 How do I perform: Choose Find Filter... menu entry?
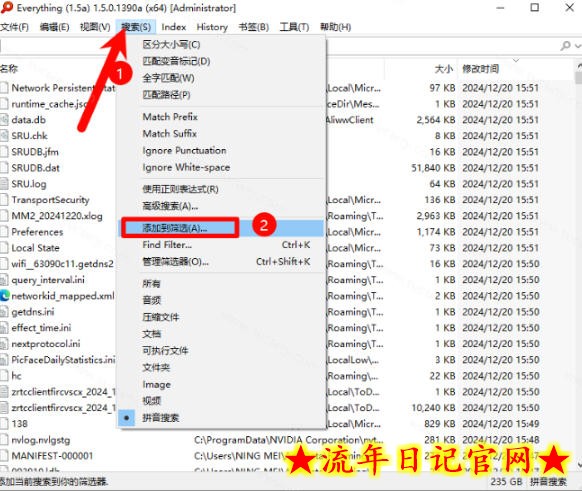(221, 245)
